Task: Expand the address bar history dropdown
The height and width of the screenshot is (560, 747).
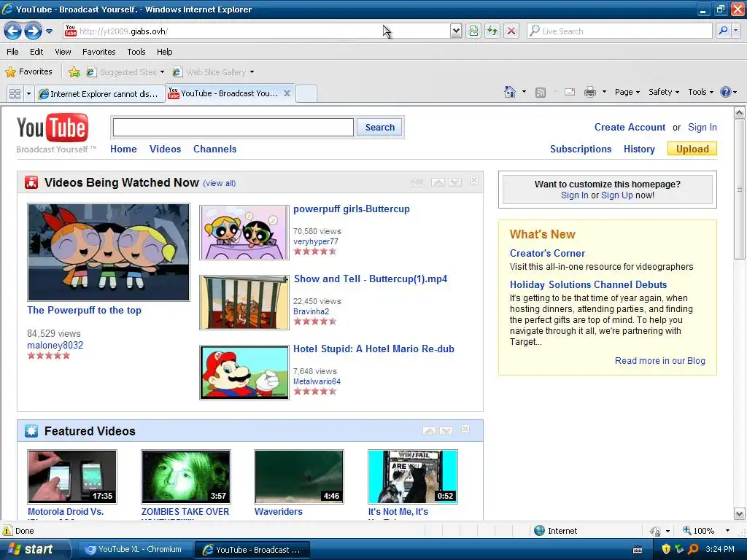Action: (456, 31)
